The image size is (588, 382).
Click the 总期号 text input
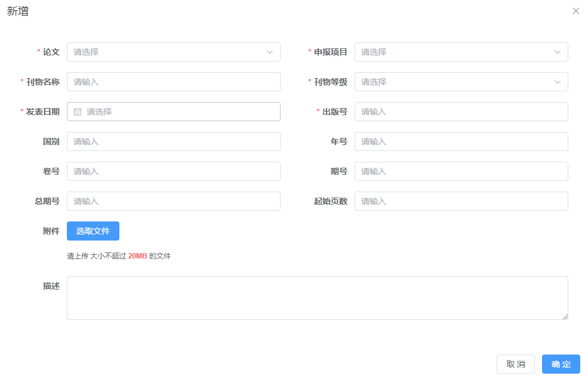click(173, 201)
